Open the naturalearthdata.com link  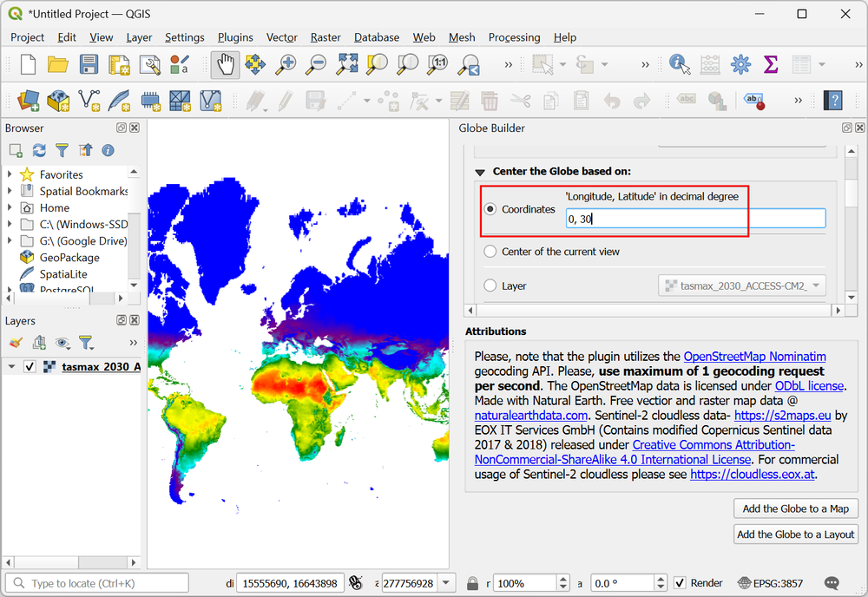click(x=530, y=416)
